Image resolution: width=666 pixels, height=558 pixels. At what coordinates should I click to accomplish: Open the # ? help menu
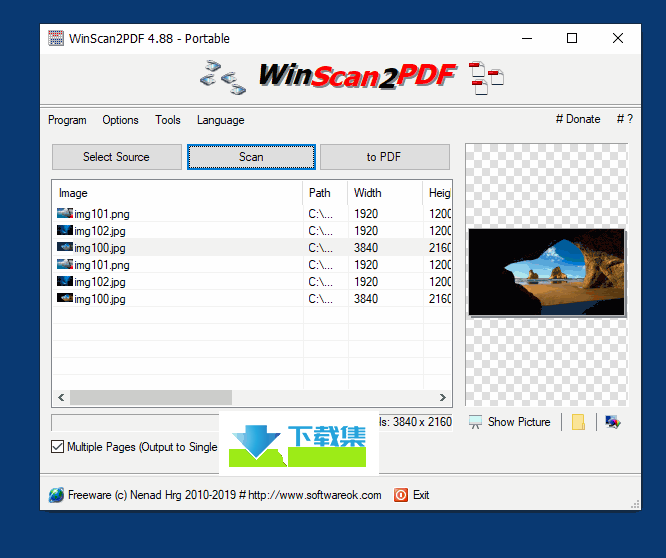click(x=625, y=119)
